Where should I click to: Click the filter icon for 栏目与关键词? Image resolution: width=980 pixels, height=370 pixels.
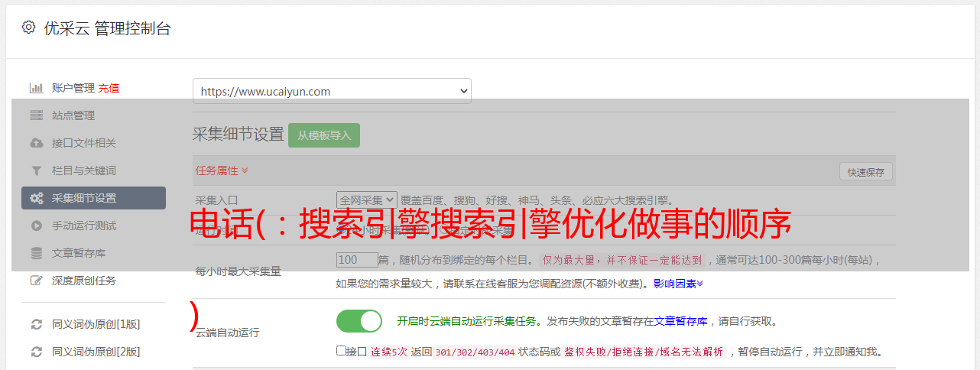click(x=36, y=170)
